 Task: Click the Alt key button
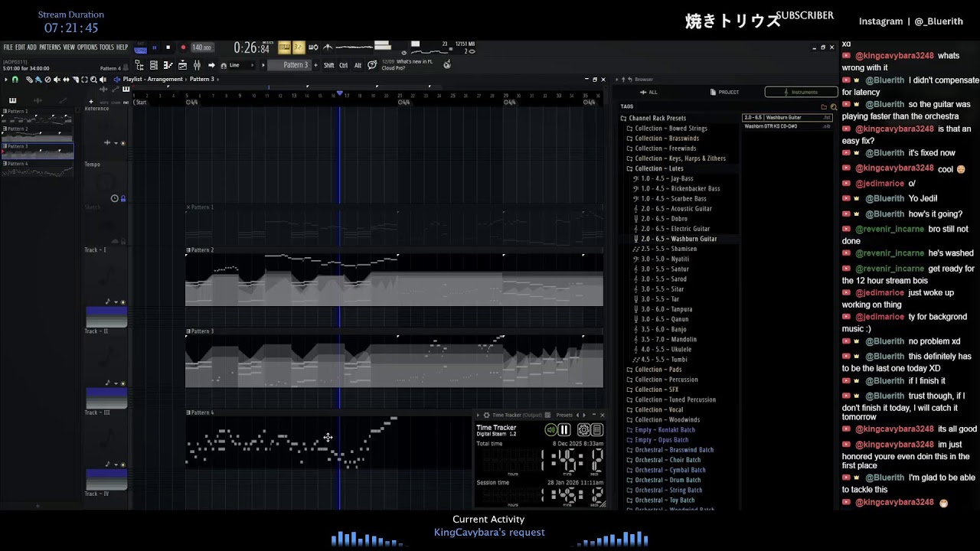point(358,65)
